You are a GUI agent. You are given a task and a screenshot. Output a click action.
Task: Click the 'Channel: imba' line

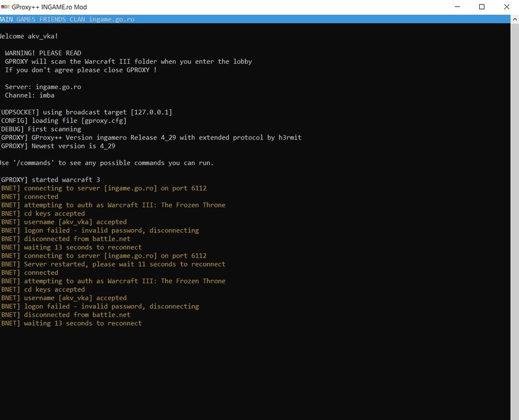point(30,95)
